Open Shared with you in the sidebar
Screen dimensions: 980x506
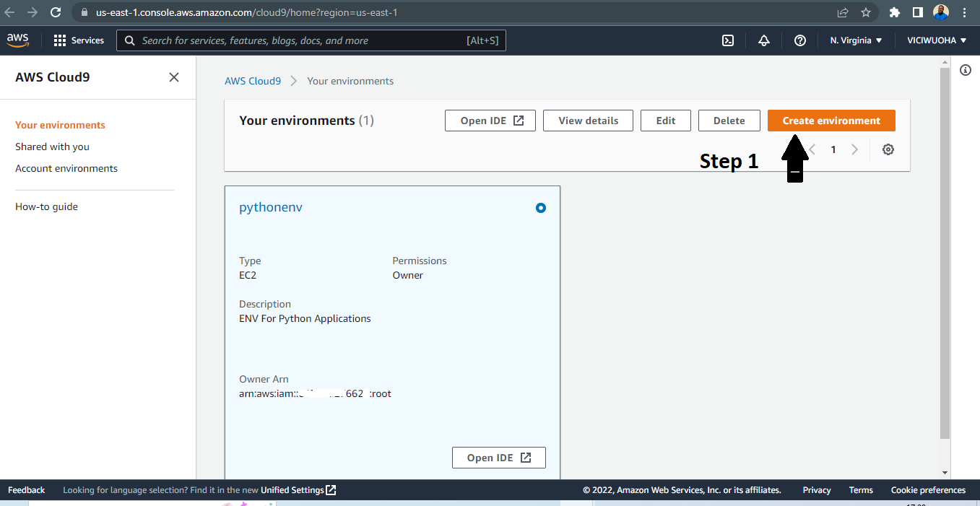(x=52, y=147)
